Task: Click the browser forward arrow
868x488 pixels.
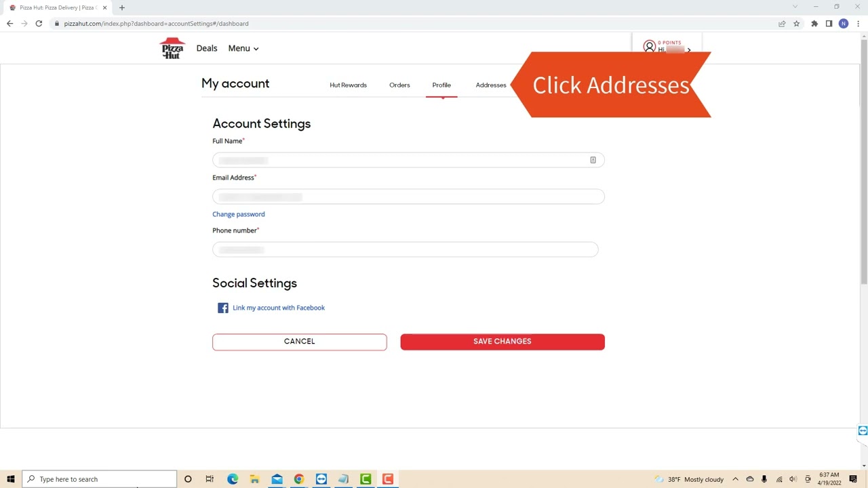Action: pyautogui.click(x=24, y=23)
